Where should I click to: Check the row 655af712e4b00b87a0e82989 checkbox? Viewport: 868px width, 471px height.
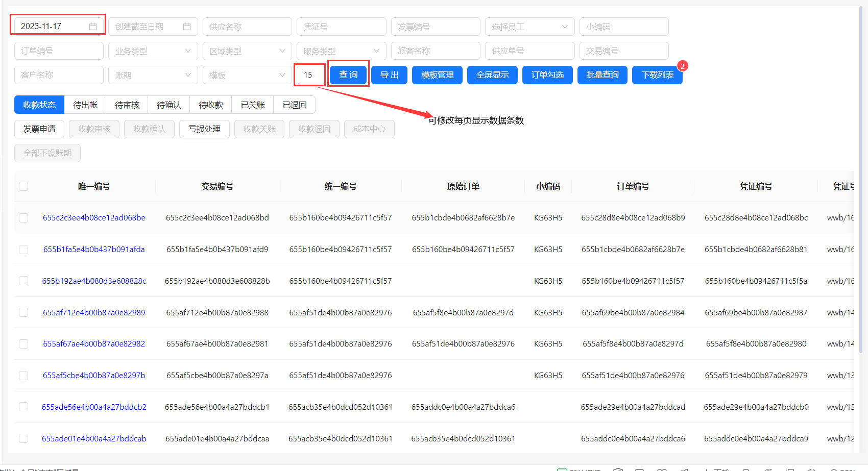point(23,312)
